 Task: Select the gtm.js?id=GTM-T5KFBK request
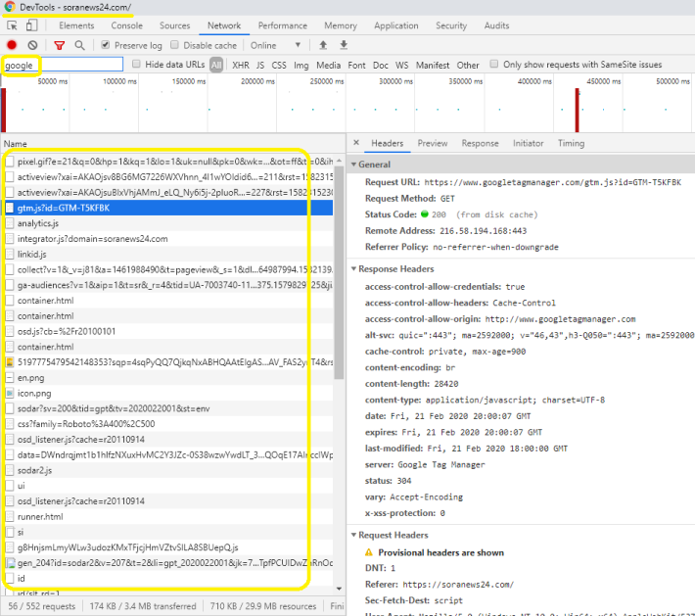click(x=168, y=208)
